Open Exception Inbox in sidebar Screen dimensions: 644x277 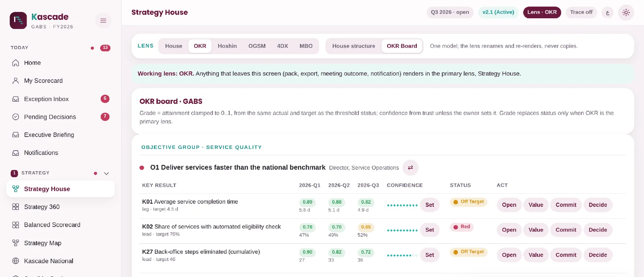pos(61,99)
